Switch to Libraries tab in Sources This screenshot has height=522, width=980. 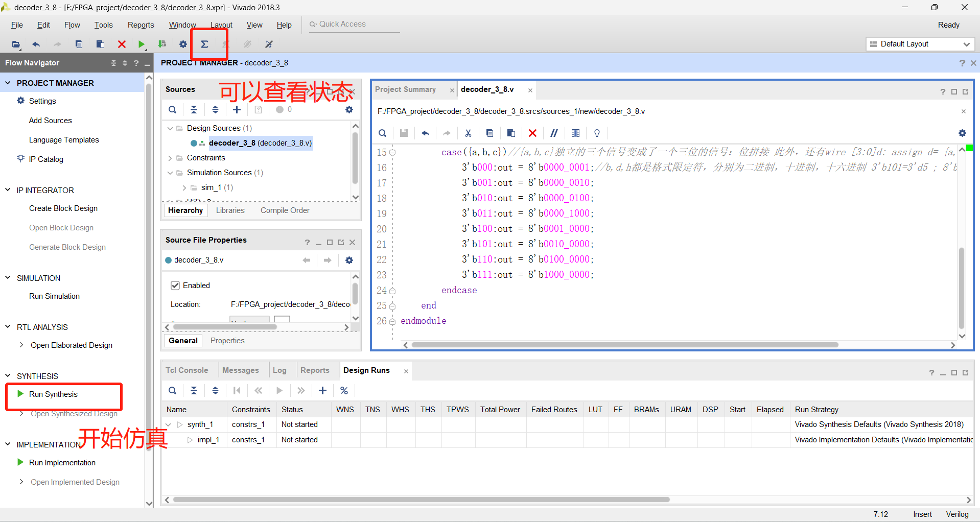point(230,210)
